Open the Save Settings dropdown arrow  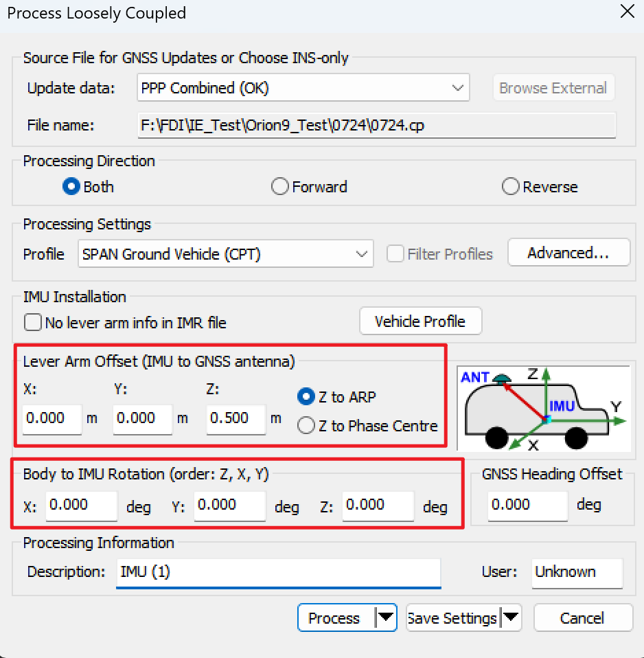[511, 617]
